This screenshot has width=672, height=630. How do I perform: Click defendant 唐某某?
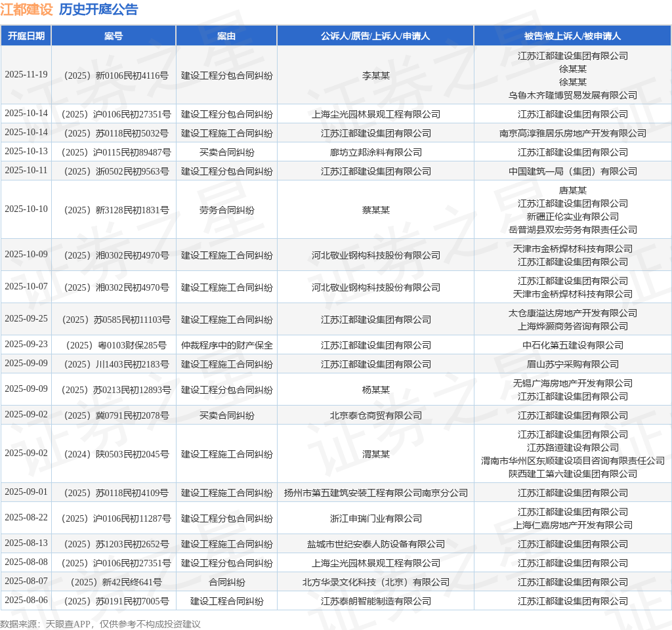572,190
